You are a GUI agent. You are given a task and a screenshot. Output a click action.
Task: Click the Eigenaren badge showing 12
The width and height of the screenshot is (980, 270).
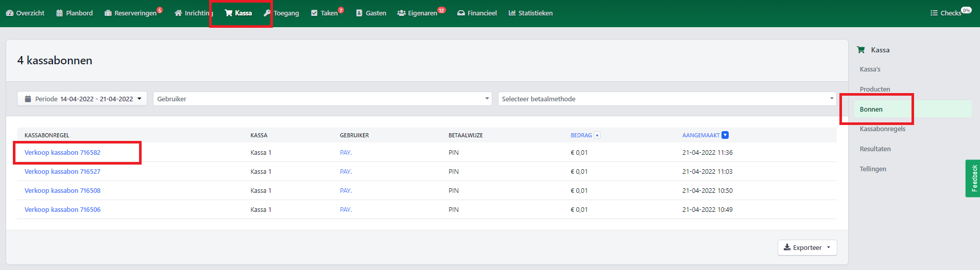pyautogui.click(x=441, y=10)
